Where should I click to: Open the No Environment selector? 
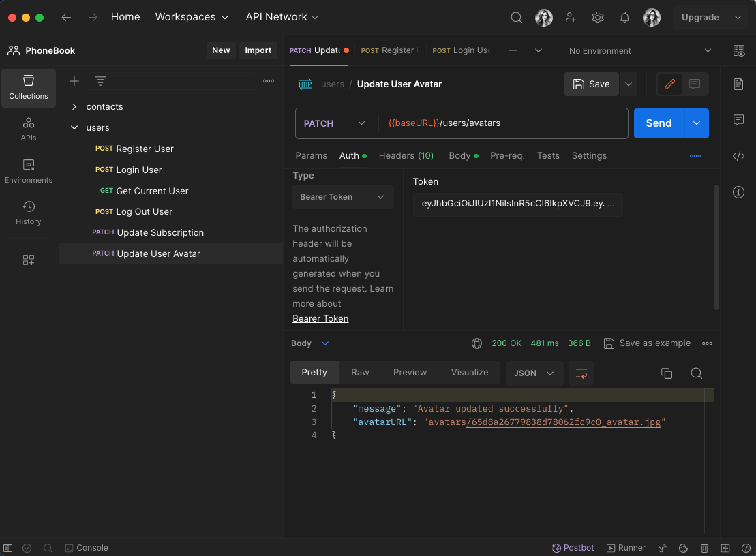click(640, 50)
